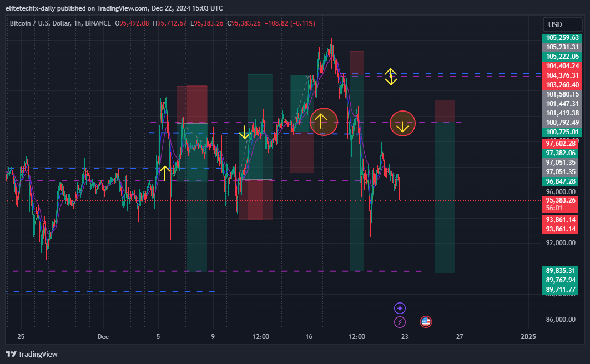Viewport: 590px width, 364px height.
Task: Click the 23 date on time axis
Action: click(405, 337)
